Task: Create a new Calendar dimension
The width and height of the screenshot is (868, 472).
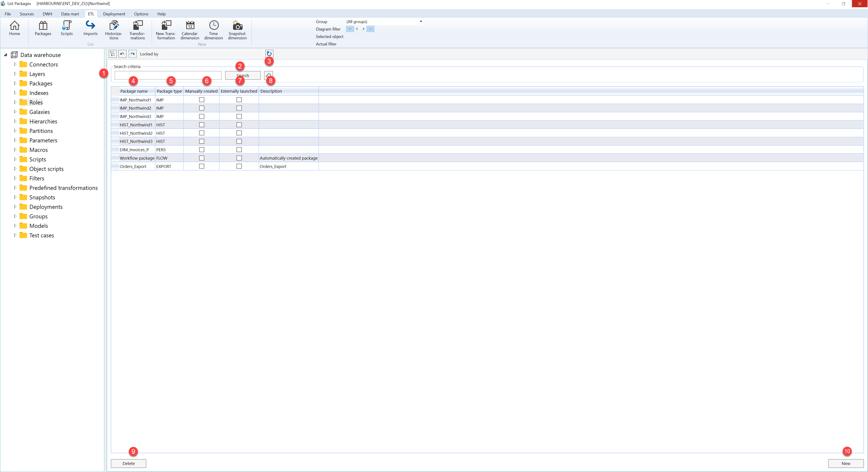Action: pos(190,30)
